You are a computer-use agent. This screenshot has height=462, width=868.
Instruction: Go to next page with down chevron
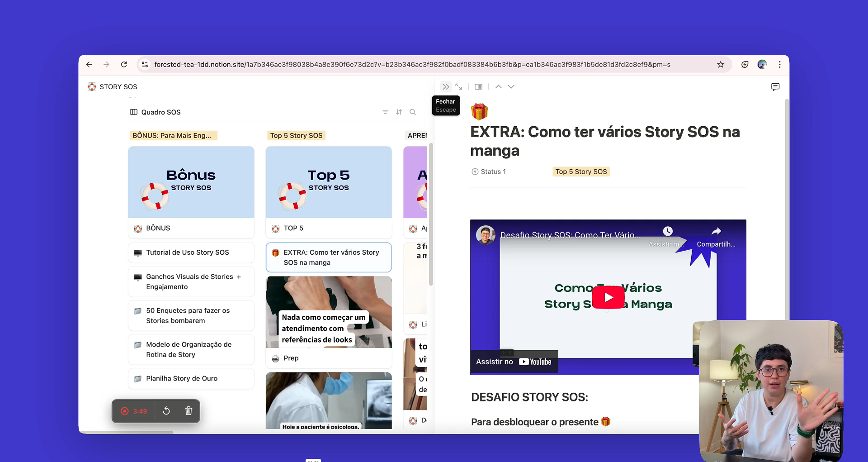point(511,87)
